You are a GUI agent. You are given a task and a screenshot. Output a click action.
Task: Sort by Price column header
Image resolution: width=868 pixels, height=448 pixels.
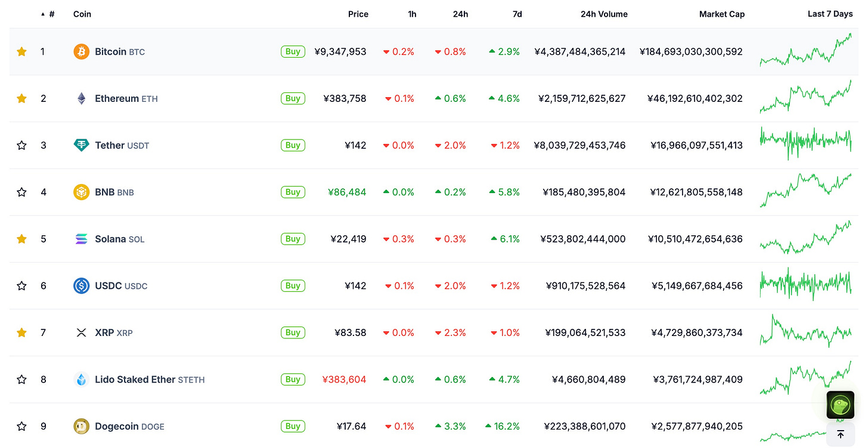click(x=358, y=14)
